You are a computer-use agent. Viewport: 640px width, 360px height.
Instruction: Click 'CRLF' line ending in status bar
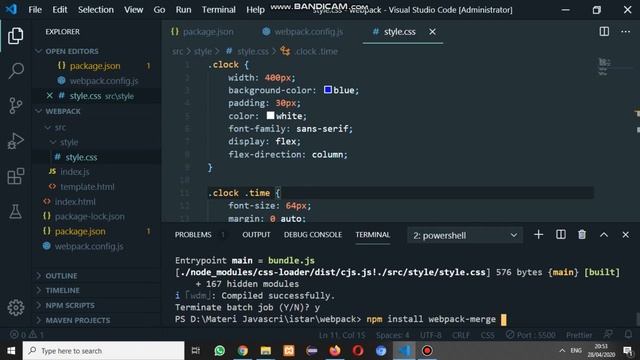pyautogui.click(x=461, y=335)
